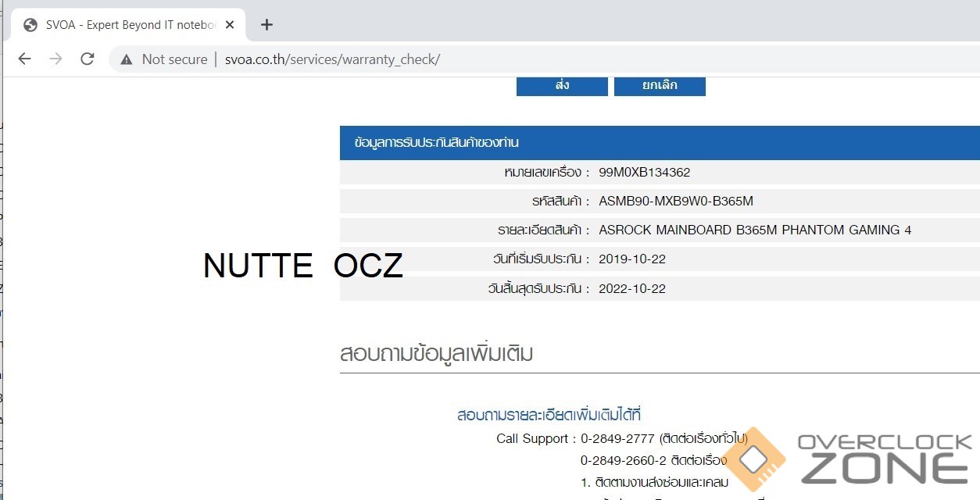This screenshot has height=500, width=980.
Task: View the Not secure site warning
Action: point(163,59)
